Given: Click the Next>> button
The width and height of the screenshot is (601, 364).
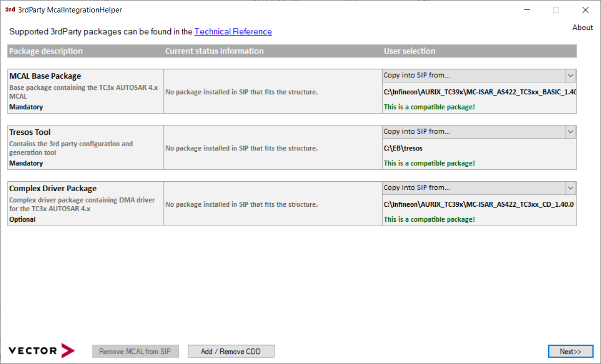Looking at the screenshot, I should tap(570, 352).
